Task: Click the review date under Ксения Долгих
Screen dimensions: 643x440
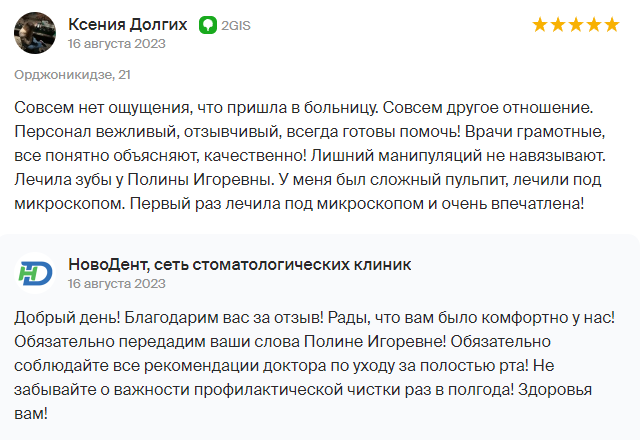Action: pos(116,43)
